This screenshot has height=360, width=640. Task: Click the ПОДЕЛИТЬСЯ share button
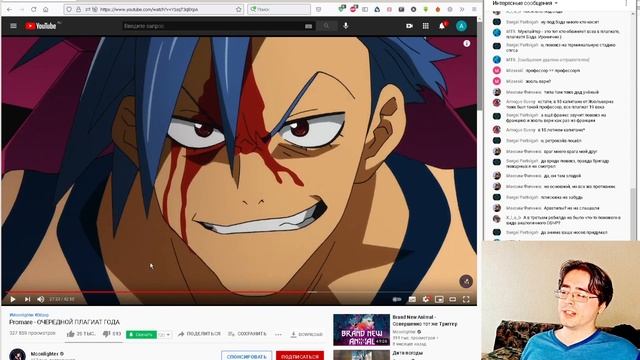pos(199,334)
